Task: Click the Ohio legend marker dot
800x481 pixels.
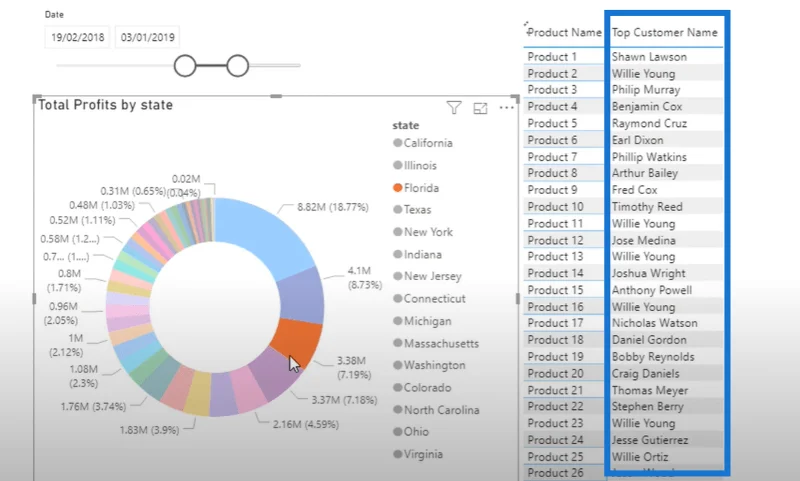Action: [397, 432]
